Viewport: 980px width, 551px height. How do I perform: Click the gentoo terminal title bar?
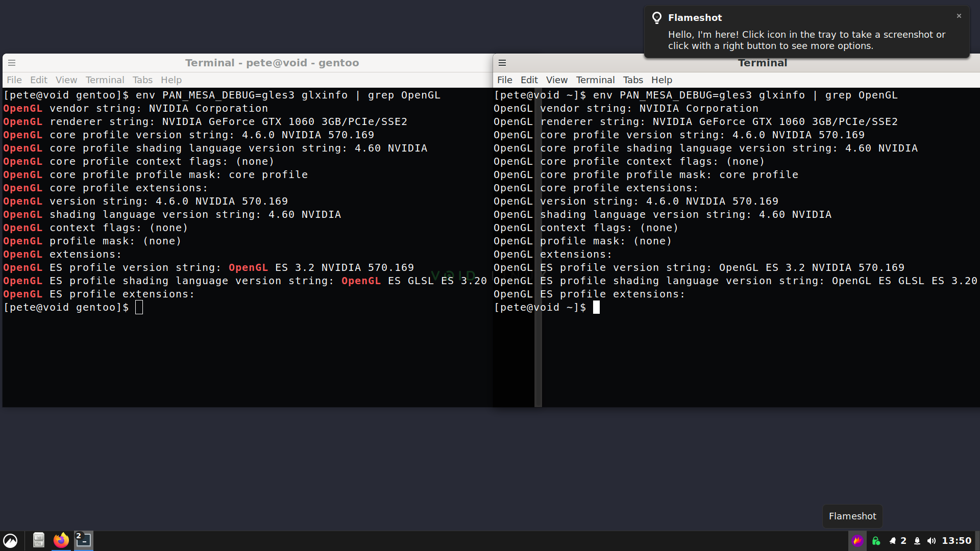272,63
